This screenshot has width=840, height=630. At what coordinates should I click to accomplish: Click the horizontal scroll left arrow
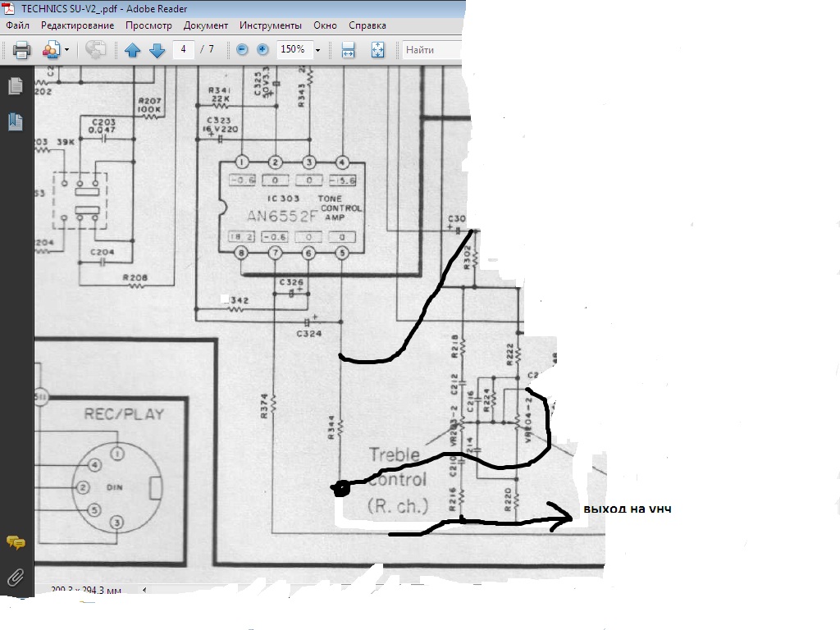(x=144, y=590)
